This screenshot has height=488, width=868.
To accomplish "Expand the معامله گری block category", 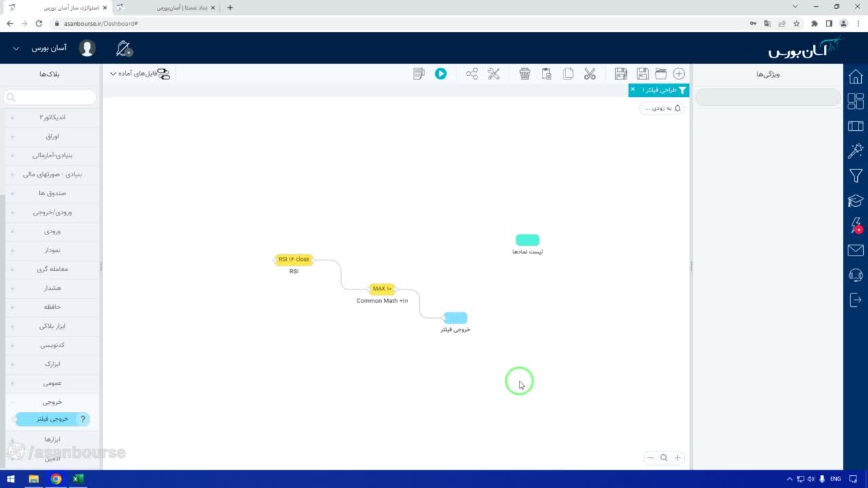I will click(52, 269).
